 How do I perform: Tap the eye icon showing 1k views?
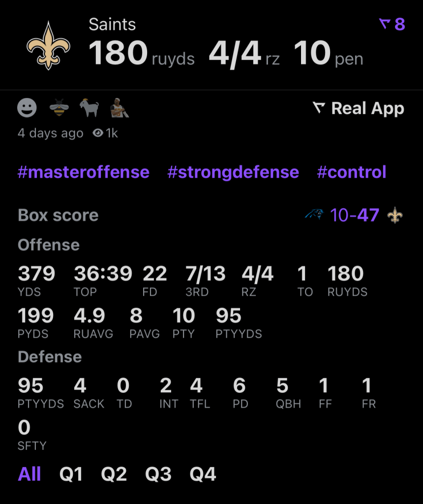(x=98, y=133)
